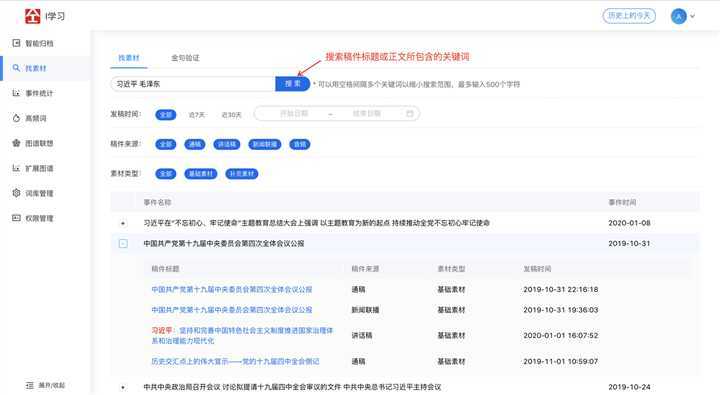
Task: Open the account dropdown arrow beside avatar
Action: click(x=692, y=16)
